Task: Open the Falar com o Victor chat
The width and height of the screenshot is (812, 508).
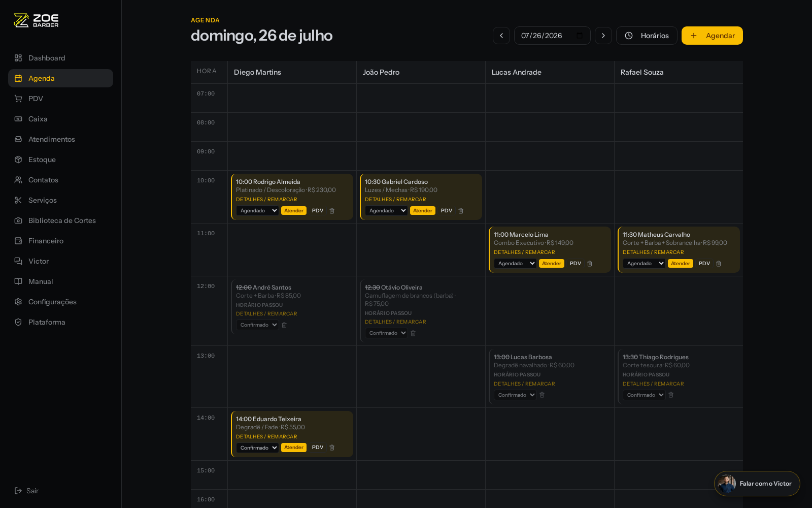Action: 757,484
